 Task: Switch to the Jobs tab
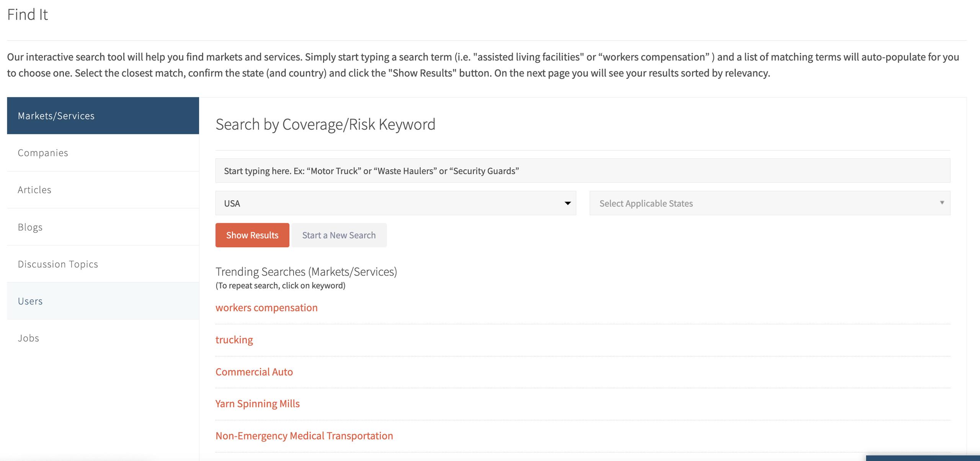[x=103, y=338]
